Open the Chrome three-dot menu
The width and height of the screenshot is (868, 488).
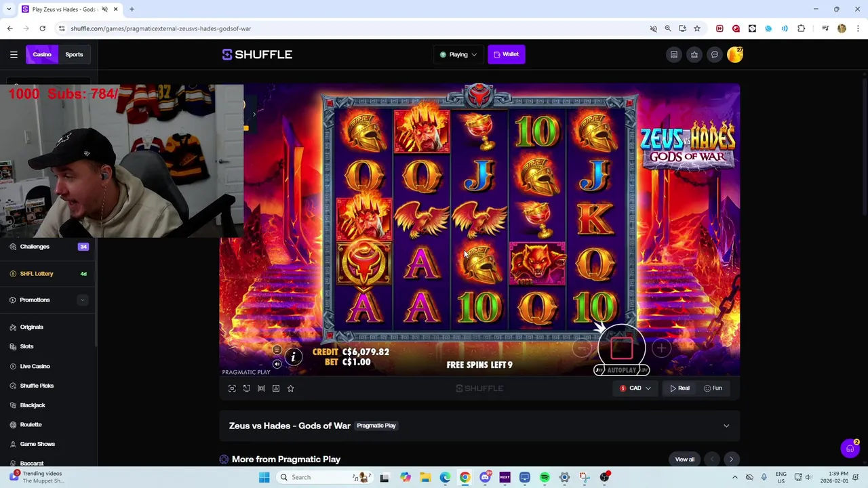(x=859, y=28)
